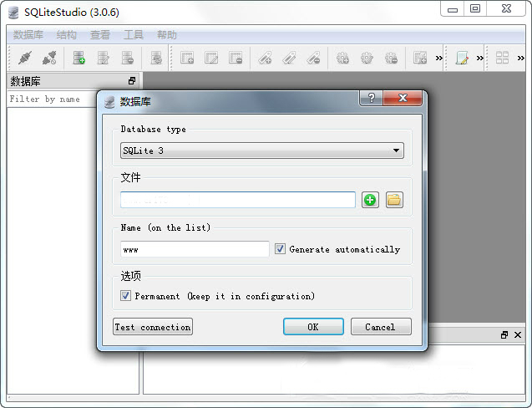
Task: Click the Create table toolbar icon
Action: (x=187, y=58)
